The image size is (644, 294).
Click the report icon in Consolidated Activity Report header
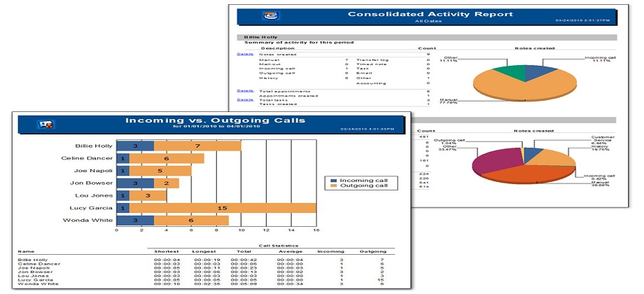(272, 15)
